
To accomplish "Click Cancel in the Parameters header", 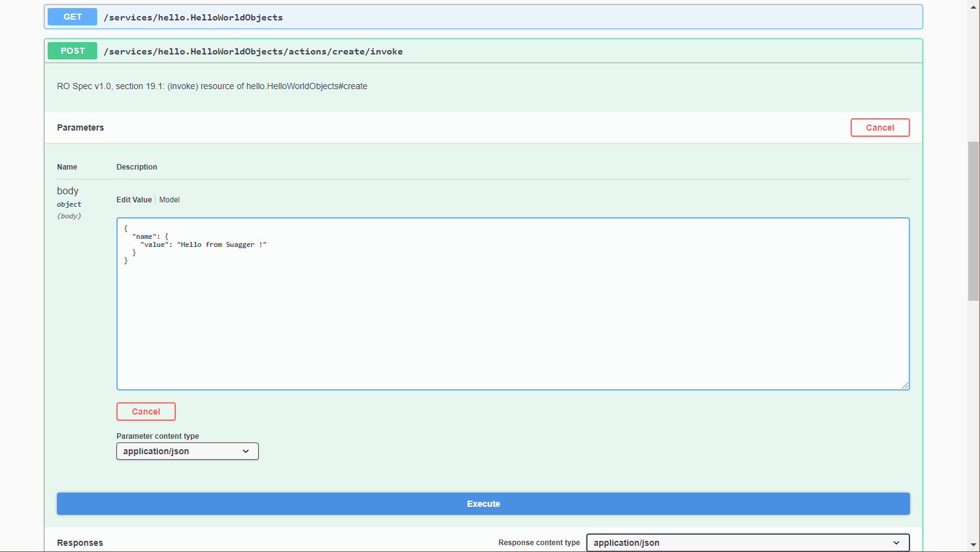I will pos(880,127).
